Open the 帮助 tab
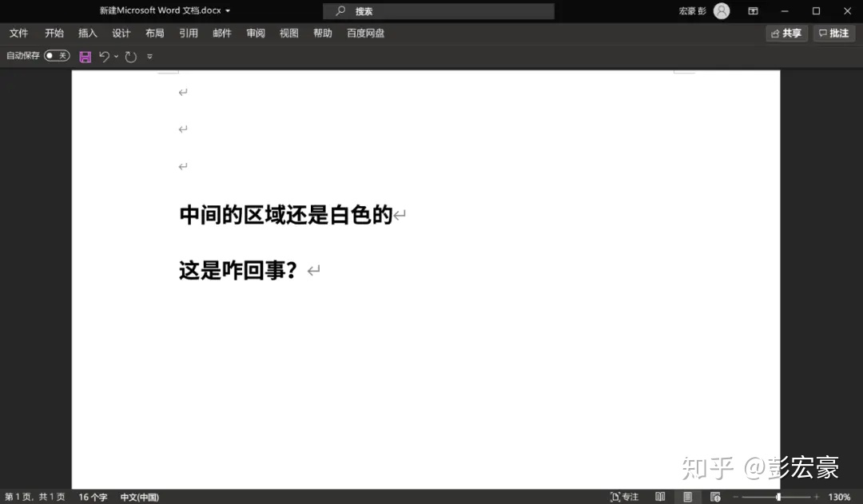The height and width of the screenshot is (504, 863). (323, 34)
